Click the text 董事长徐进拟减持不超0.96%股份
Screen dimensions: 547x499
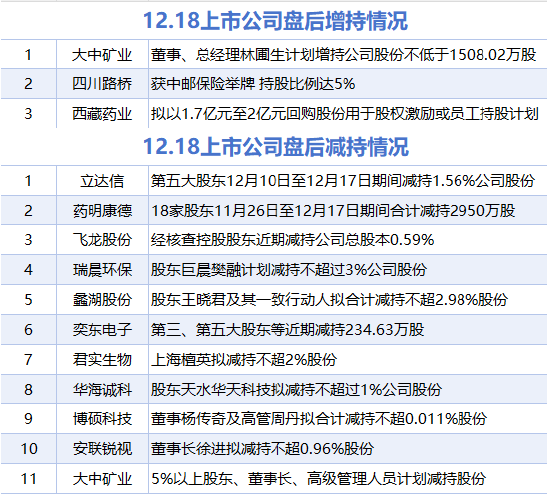tap(262, 449)
